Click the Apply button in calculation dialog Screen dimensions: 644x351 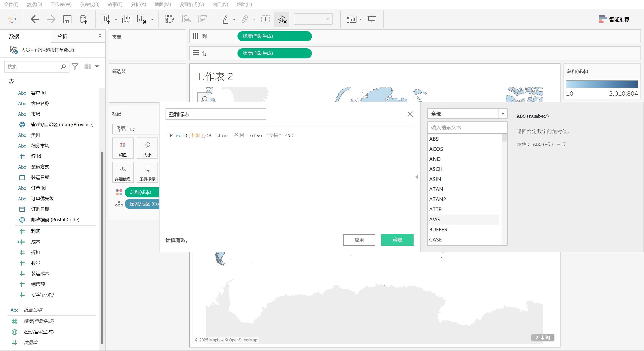(359, 240)
